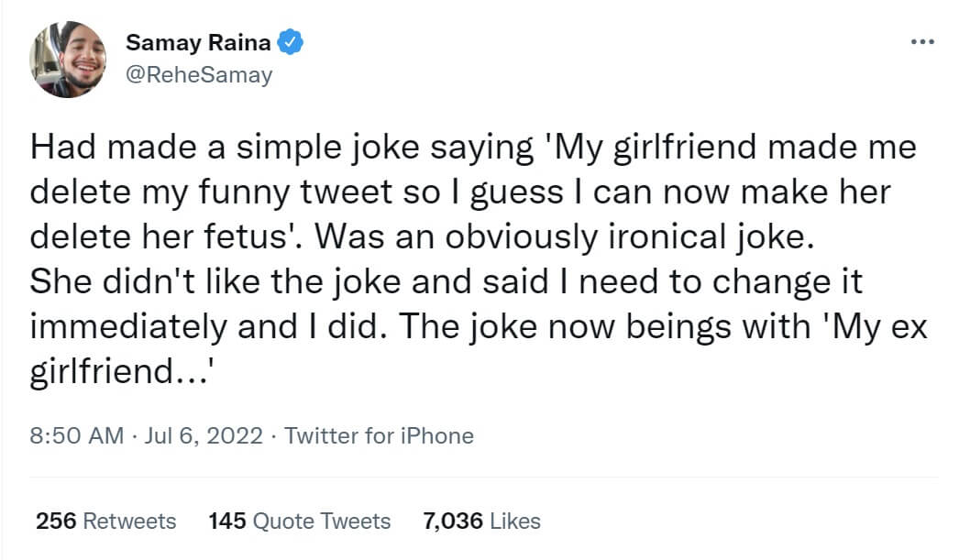The image size is (959, 560).
Task: Open the @ReheSamay handle link
Action: pyautogui.click(x=199, y=74)
